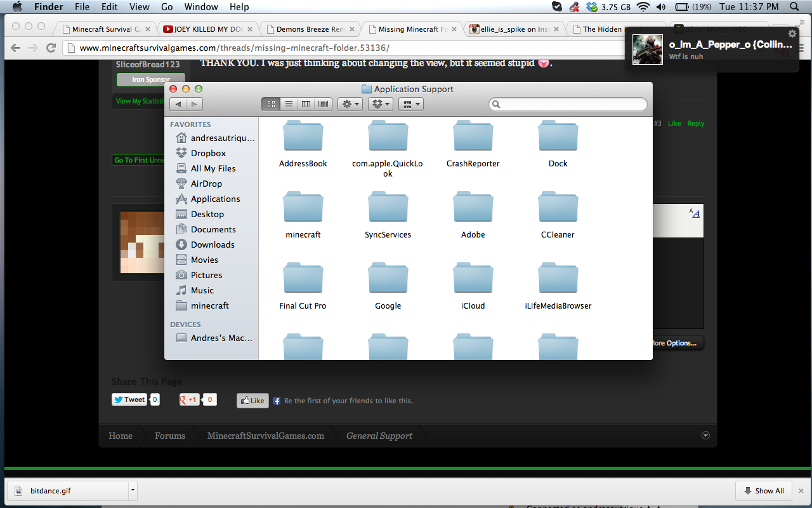Switch to JOEY KILLED MY DOG YouTube tab

point(208,29)
